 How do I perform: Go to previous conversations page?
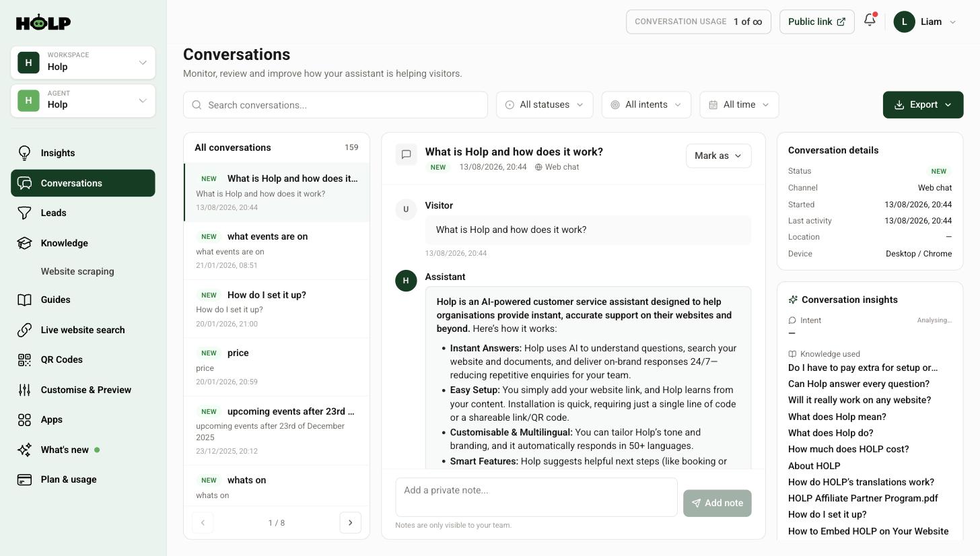203,523
